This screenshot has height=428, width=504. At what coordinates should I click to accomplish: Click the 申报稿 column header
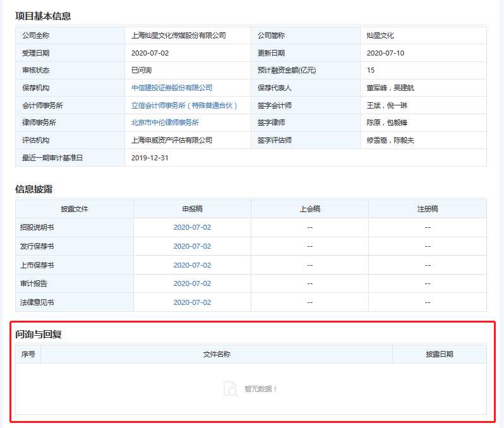(192, 209)
